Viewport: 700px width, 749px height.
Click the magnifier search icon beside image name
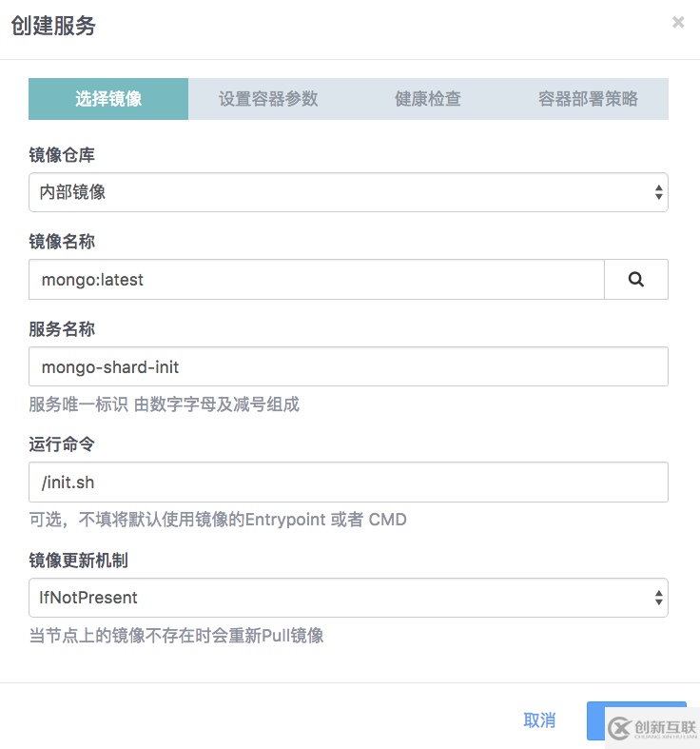tap(636, 280)
